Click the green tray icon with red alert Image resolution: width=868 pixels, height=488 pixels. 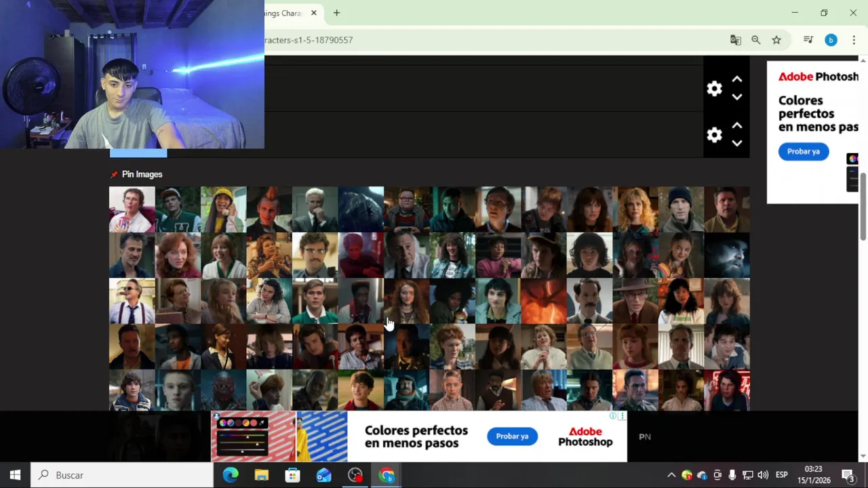tap(687, 475)
